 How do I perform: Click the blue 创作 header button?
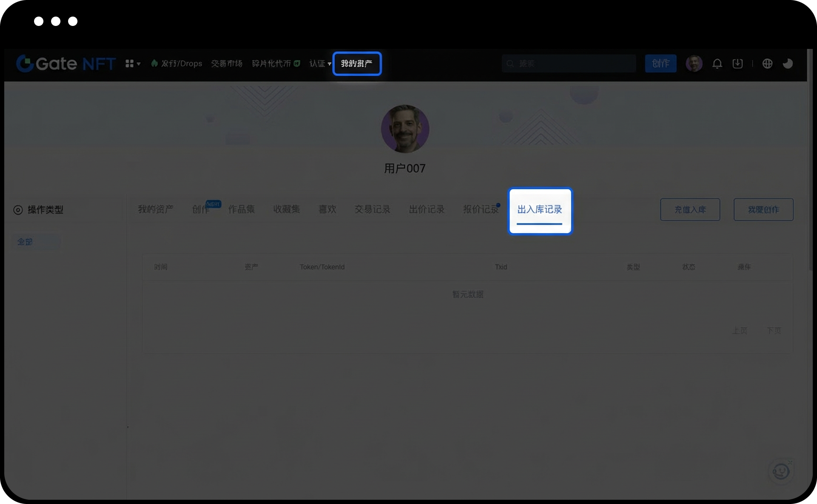pyautogui.click(x=660, y=64)
